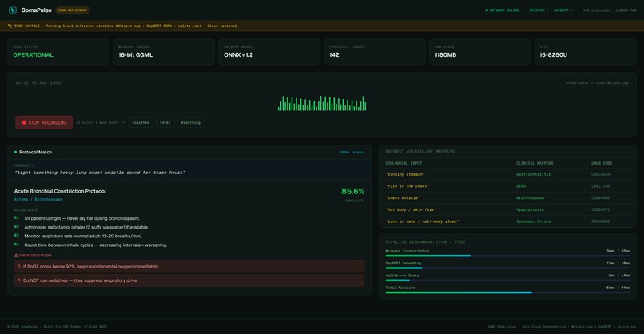The height and width of the screenshot is (334, 644).
Task: Click warning icon beside sedatives alert
Action: click(x=19, y=280)
